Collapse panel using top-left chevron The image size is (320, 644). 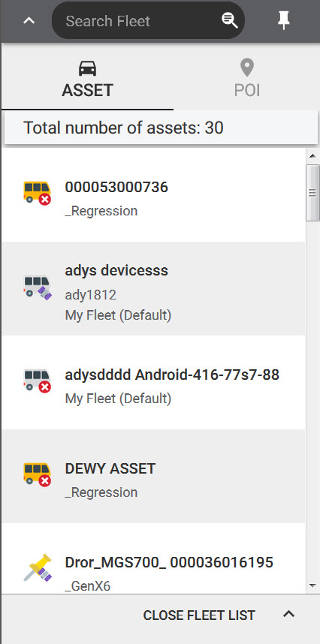[x=29, y=20]
